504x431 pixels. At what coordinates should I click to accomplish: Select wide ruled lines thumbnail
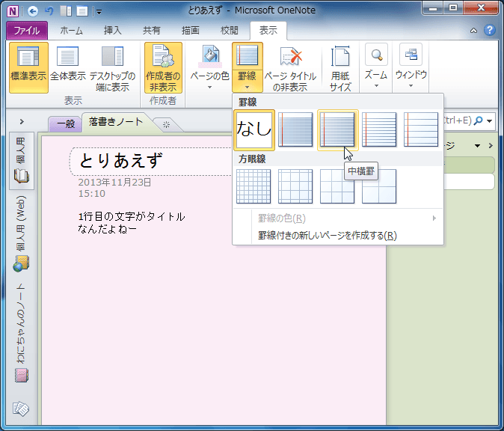pos(421,130)
